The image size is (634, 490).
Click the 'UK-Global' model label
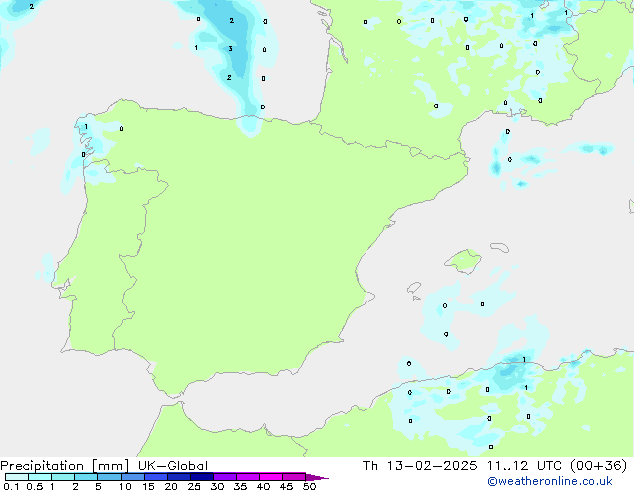pyautogui.click(x=173, y=466)
